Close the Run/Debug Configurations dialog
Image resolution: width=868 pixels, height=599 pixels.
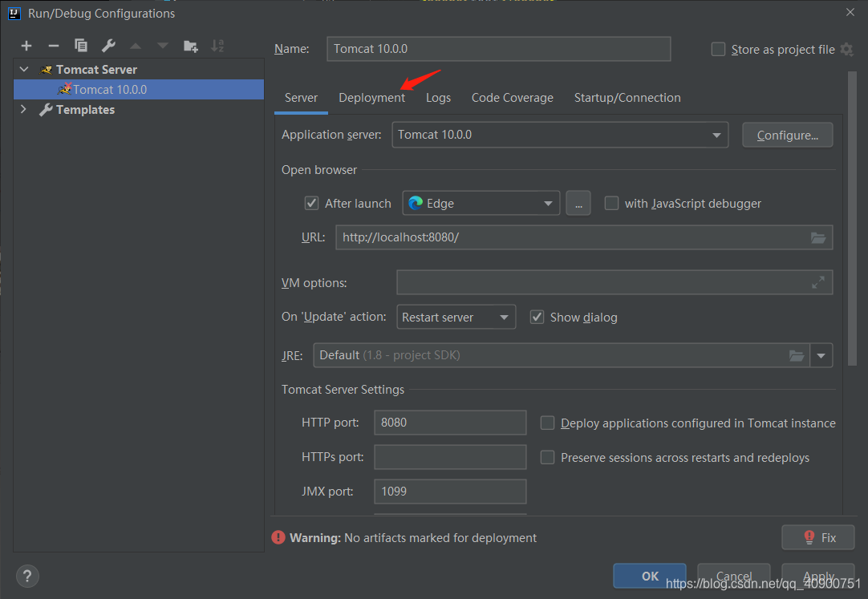(x=850, y=12)
